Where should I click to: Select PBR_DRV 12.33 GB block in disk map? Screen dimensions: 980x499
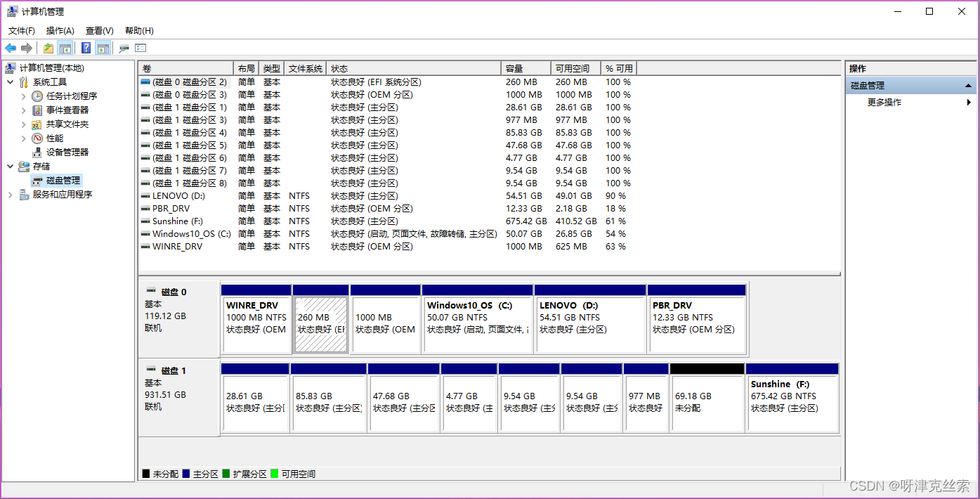click(697, 319)
